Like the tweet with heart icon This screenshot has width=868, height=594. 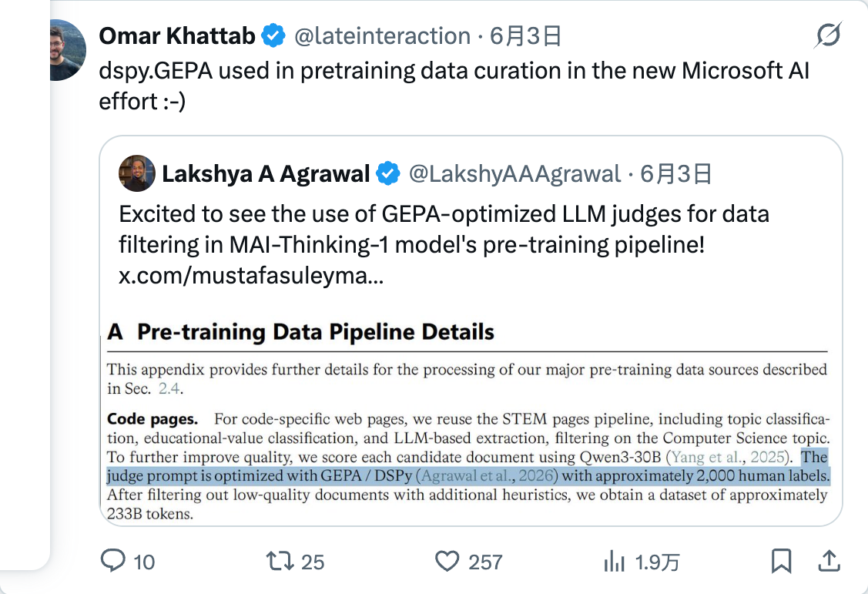tap(447, 562)
